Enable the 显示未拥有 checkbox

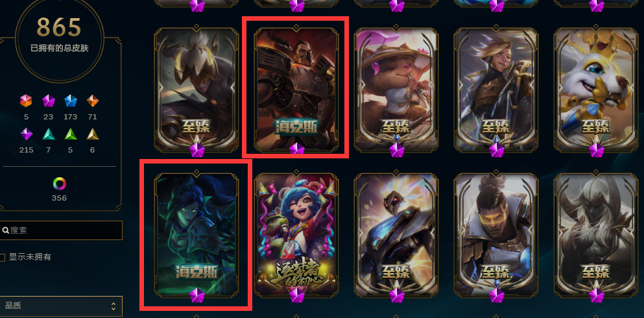[2, 258]
